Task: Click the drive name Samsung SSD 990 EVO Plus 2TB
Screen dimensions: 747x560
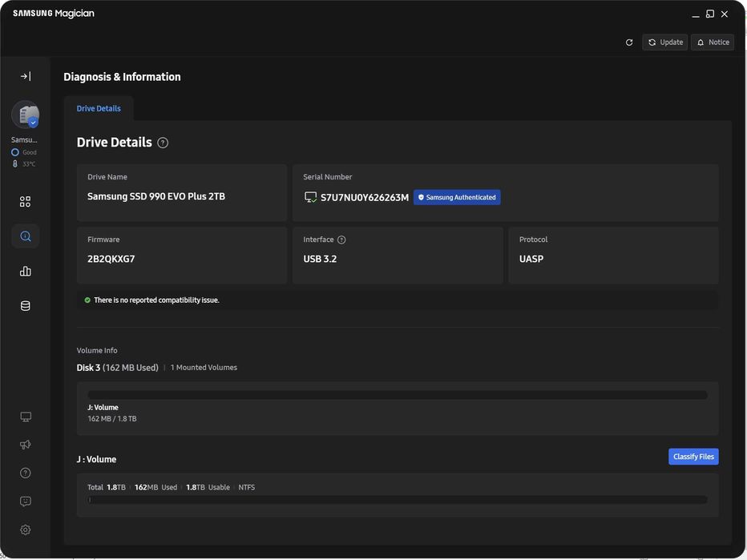Action: pos(156,196)
